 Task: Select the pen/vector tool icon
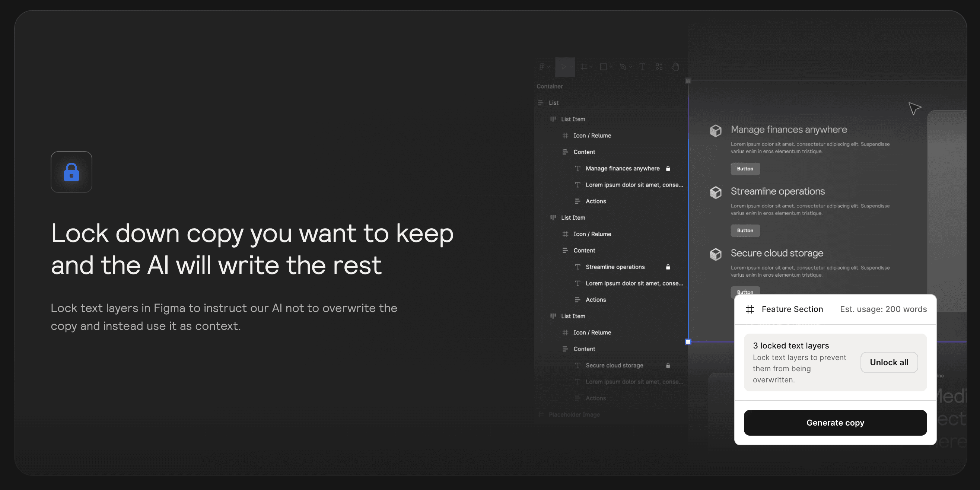[x=623, y=67]
